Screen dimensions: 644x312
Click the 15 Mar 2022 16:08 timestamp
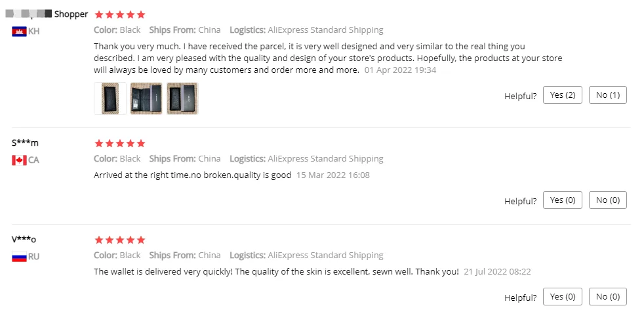332,175
